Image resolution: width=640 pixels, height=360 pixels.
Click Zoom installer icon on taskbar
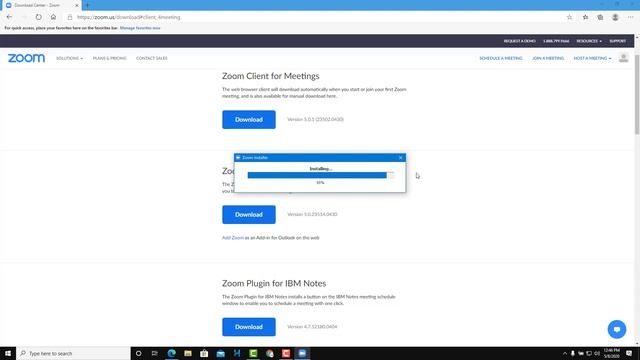pos(302,353)
